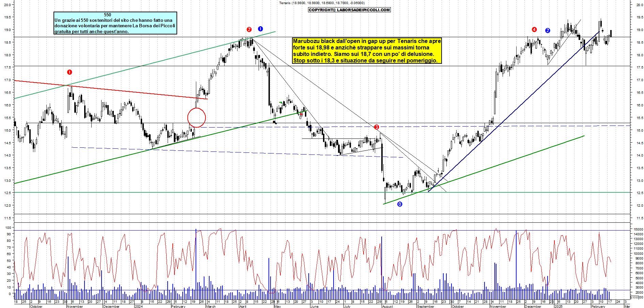Click the 100 oscillator scale label
This screenshot has height=308, width=644.
pos(7,228)
